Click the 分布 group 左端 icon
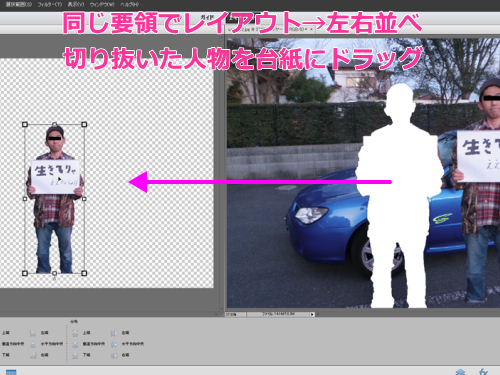 click(x=114, y=333)
